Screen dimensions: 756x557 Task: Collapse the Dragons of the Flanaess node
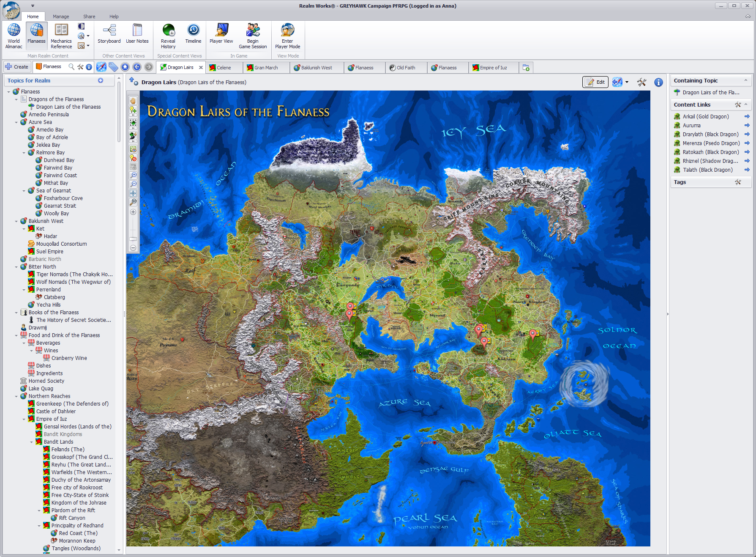(16, 99)
